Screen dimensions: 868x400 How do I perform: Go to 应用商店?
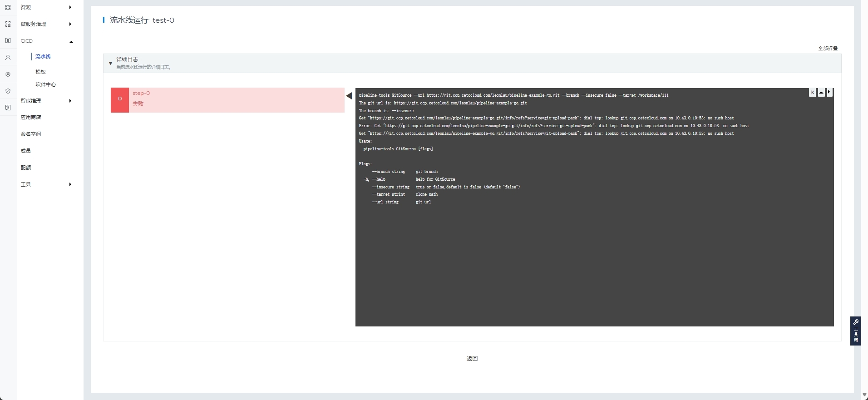(x=31, y=117)
